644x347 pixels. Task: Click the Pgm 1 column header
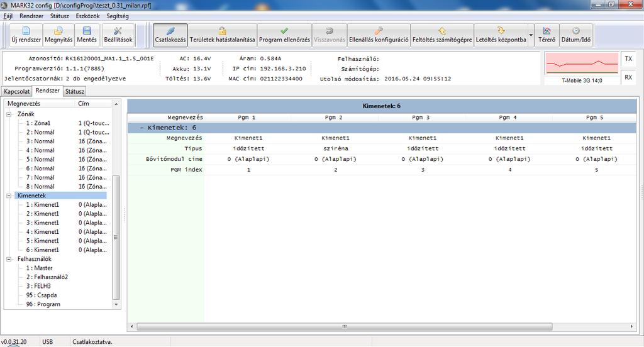(x=247, y=118)
